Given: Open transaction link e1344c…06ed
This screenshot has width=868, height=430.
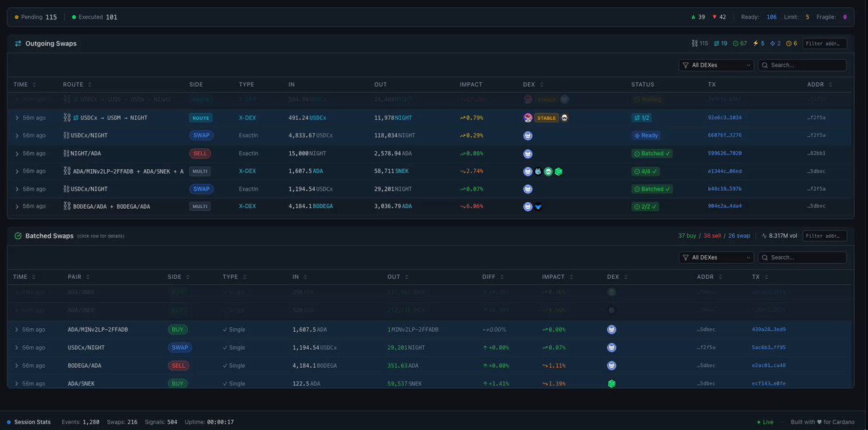Looking at the screenshot, I should tap(724, 171).
